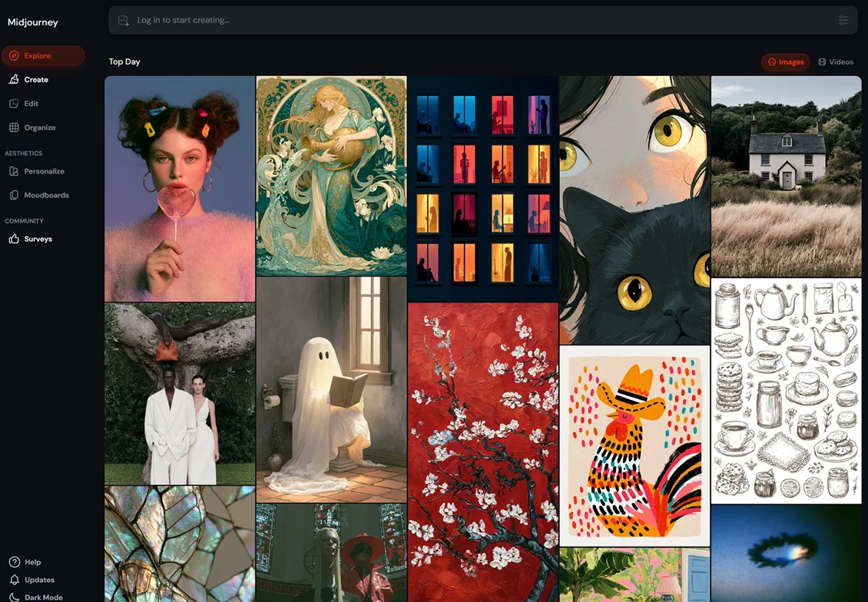Select the Create brush icon
Image resolution: width=868 pixels, height=602 pixels.
14,79
